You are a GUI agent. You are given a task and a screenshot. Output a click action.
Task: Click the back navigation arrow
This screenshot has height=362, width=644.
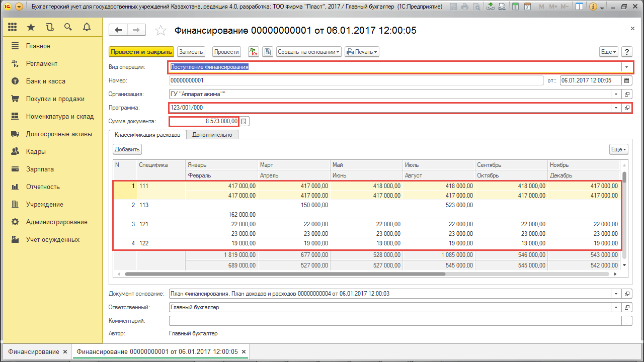point(118,30)
